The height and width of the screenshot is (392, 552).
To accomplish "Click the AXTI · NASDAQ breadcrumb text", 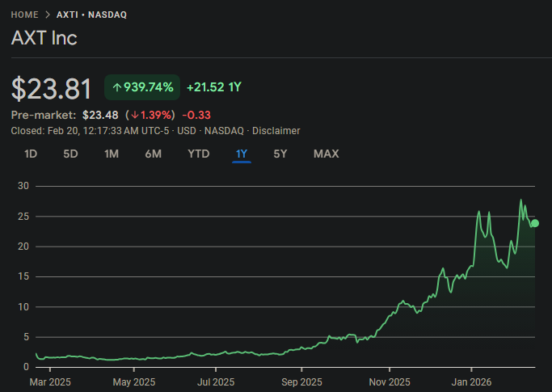I will (x=91, y=15).
